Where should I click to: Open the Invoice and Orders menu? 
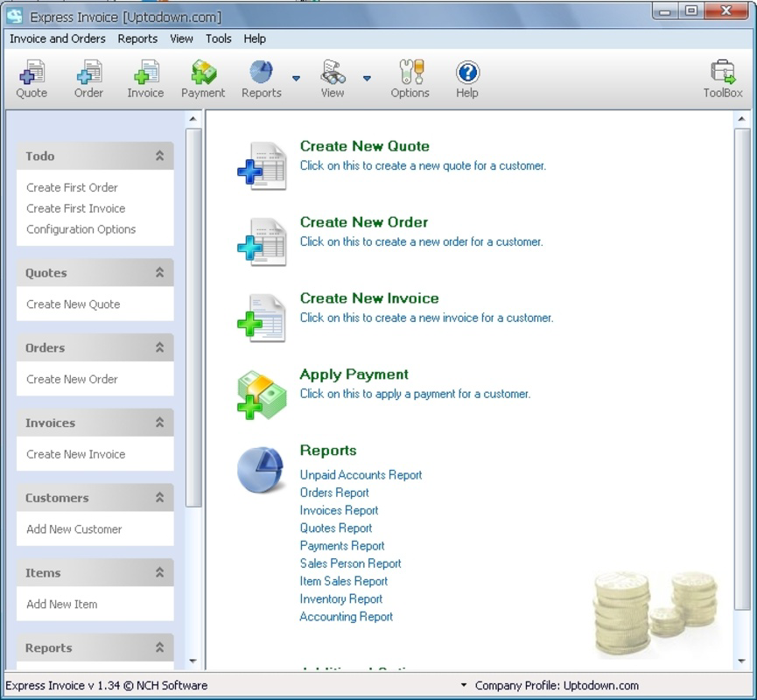point(58,39)
